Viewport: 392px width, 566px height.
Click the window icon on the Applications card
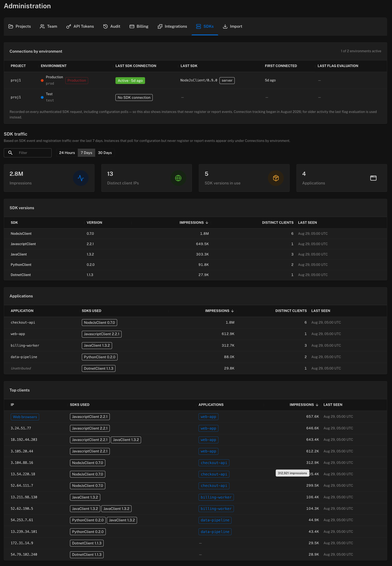point(373,178)
